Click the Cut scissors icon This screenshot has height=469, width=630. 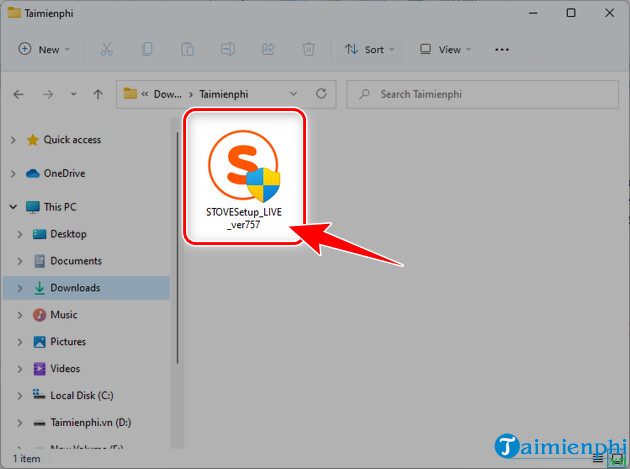[106, 49]
